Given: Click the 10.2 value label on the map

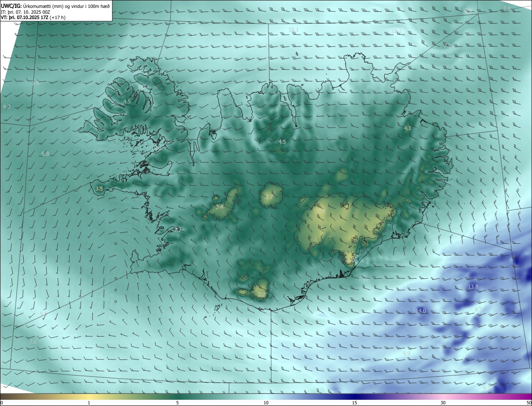Looking at the screenshot, I should point(397,31).
